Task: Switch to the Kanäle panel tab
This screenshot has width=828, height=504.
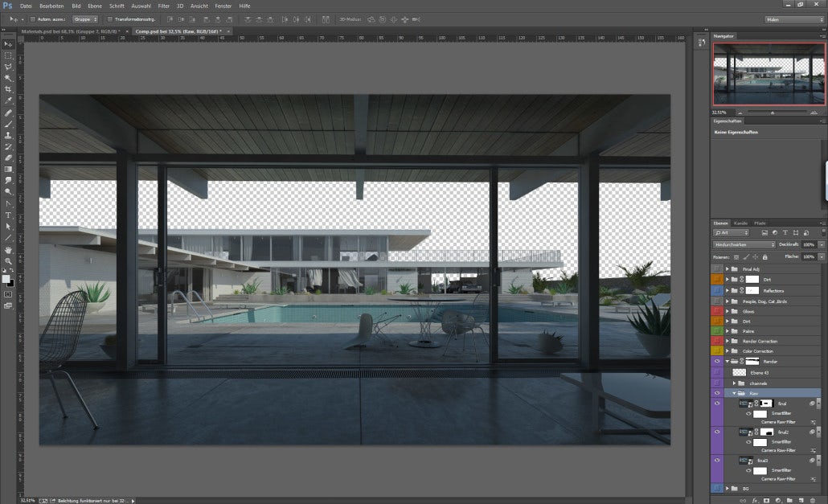Action: [x=740, y=223]
